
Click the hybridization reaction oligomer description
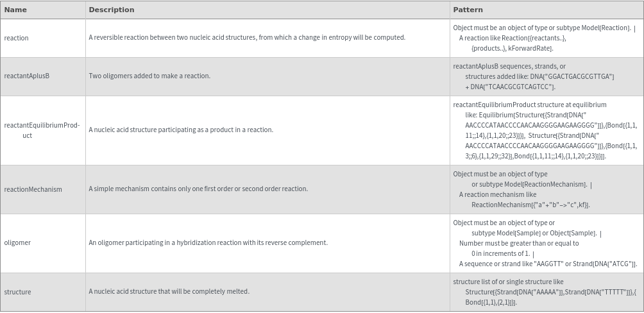(x=208, y=242)
